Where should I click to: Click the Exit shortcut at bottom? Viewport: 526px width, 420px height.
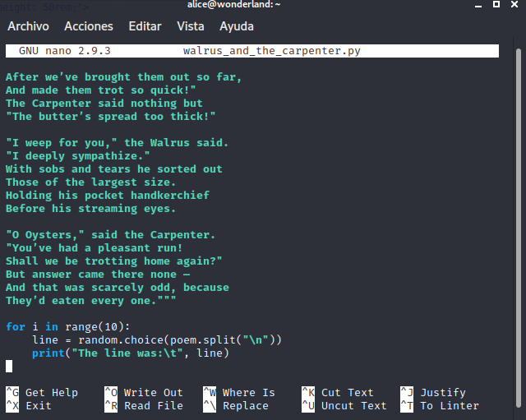click(x=38, y=406)
